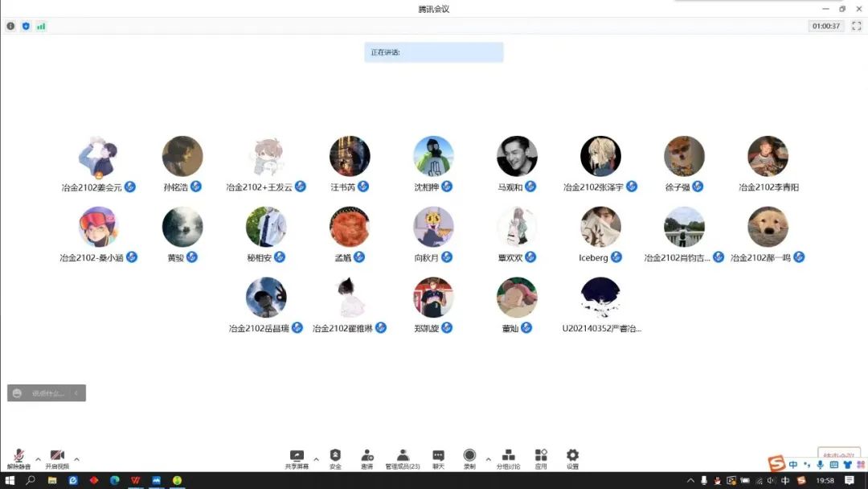
Task: Open manage members 管理成员(23)
Action: (403, 459)
